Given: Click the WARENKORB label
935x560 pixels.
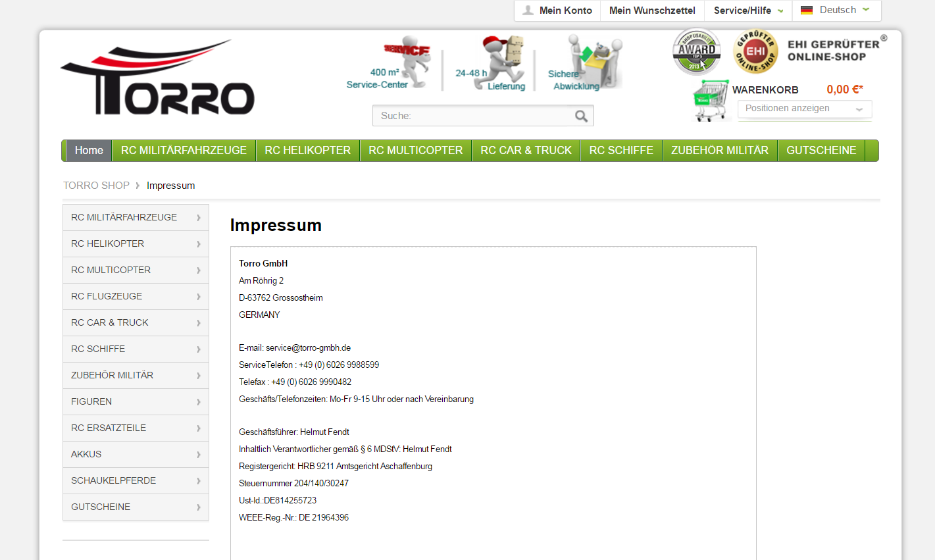Looking at the screenshot, I should (765, 90).
